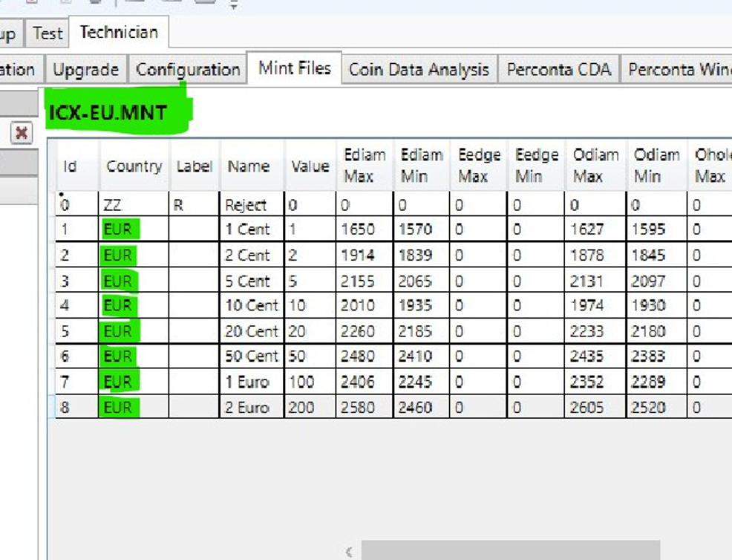Select the Reject name cell
Viewport: 732px width, 560px height.
pos(251,204)
